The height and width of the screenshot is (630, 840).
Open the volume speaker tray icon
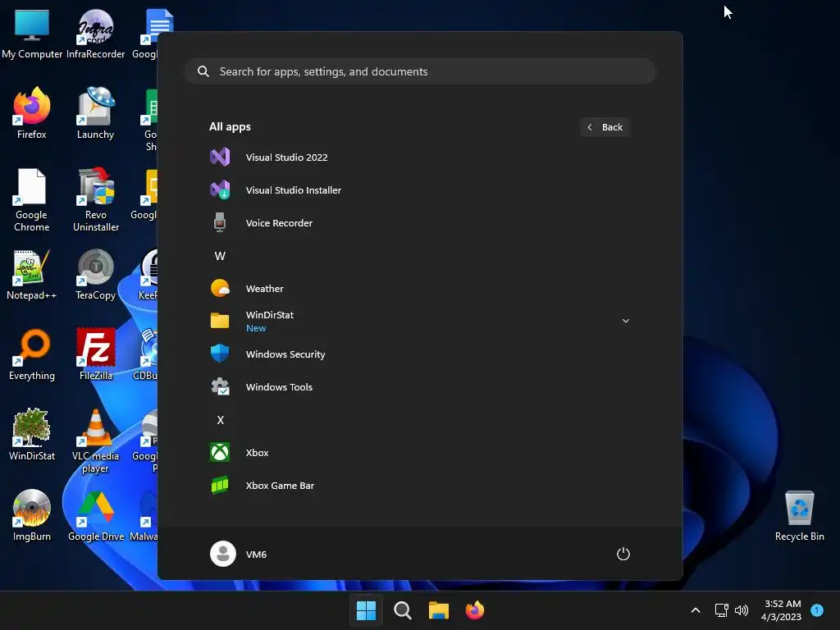point(742,610)
